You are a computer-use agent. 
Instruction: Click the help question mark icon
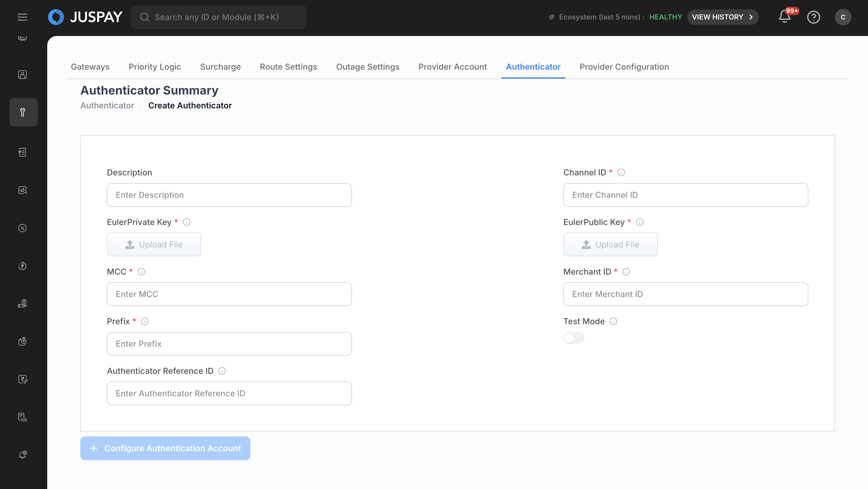813,17
